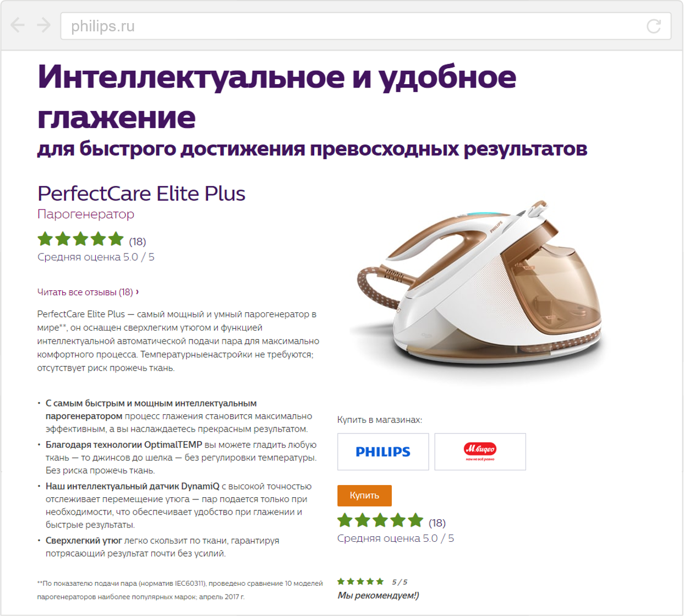
Task: Click the browser forward arrow
Action: [43, 25]
